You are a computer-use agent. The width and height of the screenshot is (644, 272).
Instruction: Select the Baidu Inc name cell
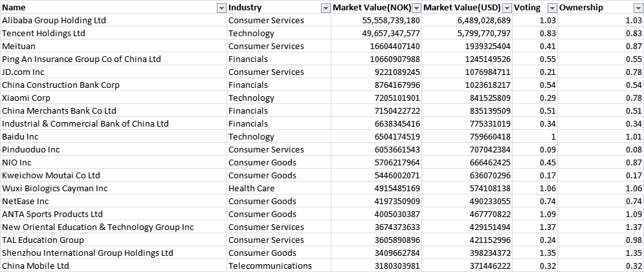[x=21, y=137]
